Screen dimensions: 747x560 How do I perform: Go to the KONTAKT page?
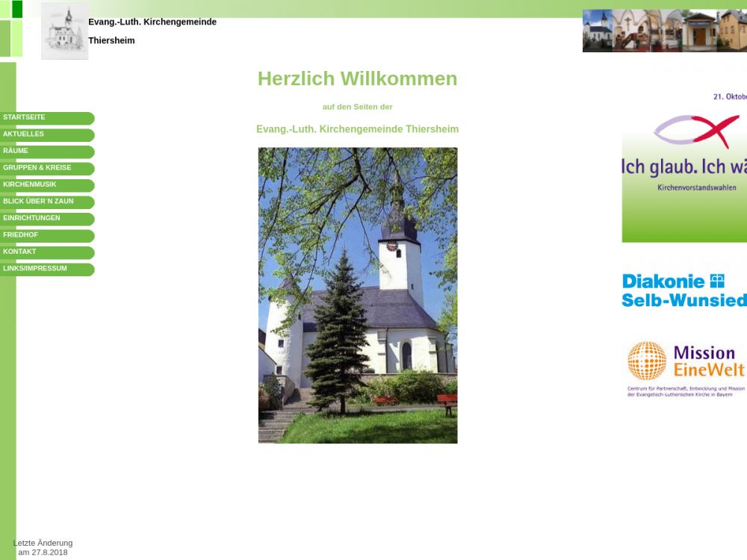point(46,252)
